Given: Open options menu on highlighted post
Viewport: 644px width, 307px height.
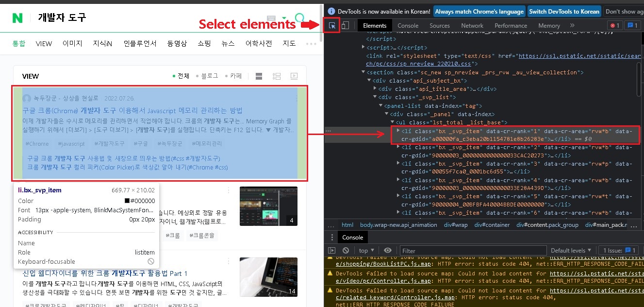Looking at the screenshot, I should [x=296, y=98].
